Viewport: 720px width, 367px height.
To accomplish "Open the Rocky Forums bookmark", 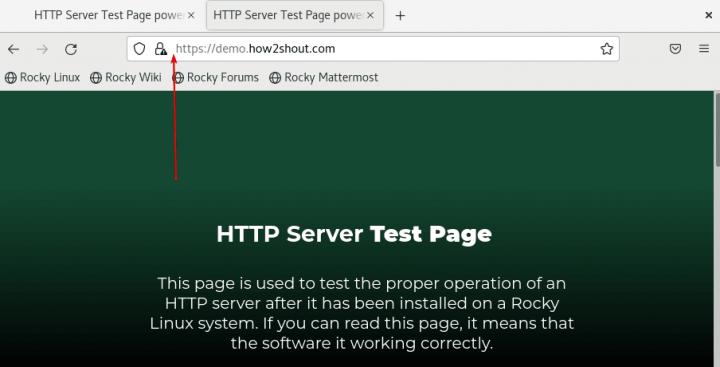I will [215, 77].
